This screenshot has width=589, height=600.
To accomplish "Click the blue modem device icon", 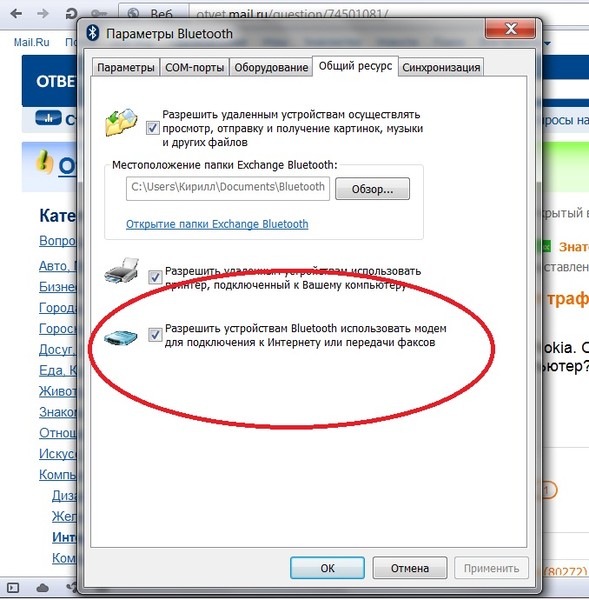I will [121, 337].
